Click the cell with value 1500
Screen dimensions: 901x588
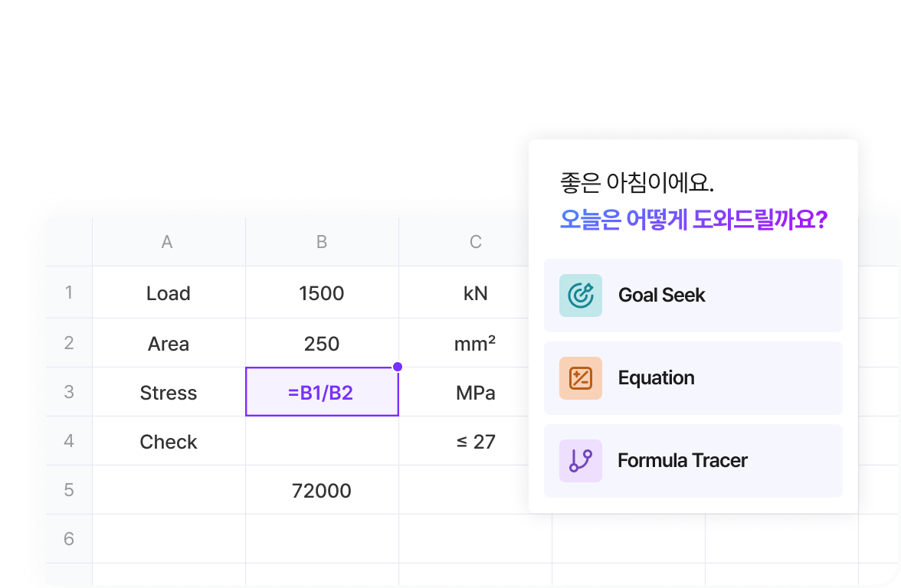322,293
